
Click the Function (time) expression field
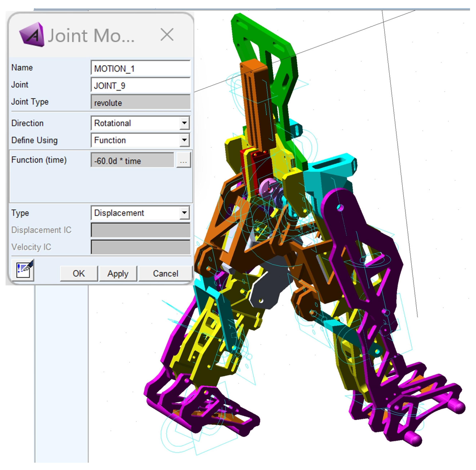(132, 161)
